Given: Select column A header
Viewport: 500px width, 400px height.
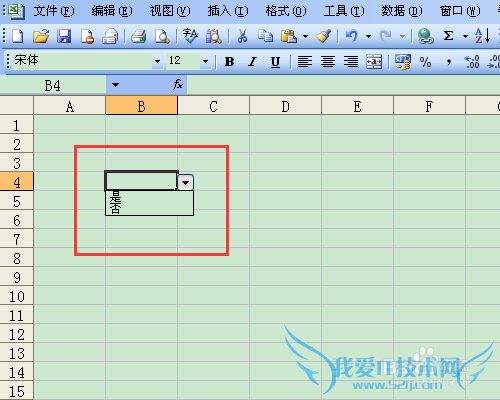Looking at the screenshot, I should pos(70,106).
